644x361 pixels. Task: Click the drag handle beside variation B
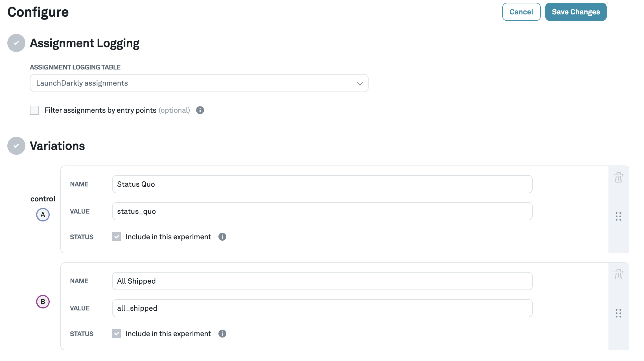point(619,314)
